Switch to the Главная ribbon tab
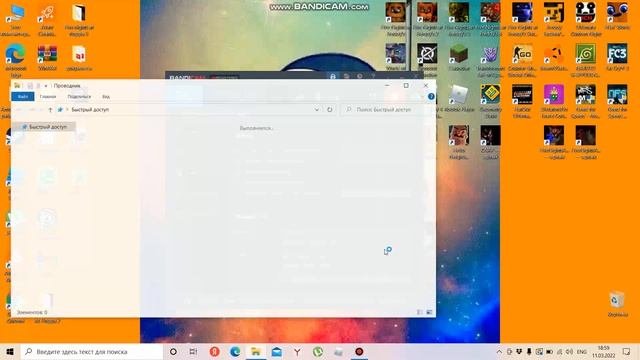 (48, 97)
